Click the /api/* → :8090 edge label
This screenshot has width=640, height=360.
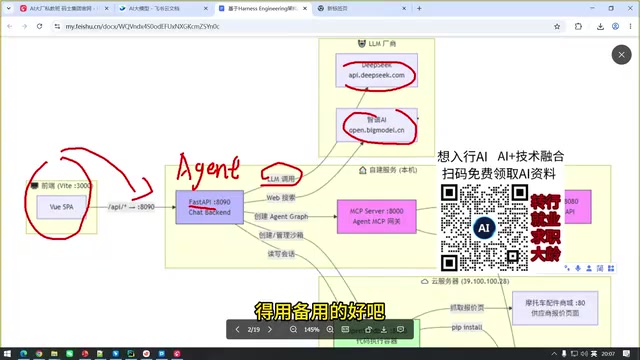click(131, 207)
